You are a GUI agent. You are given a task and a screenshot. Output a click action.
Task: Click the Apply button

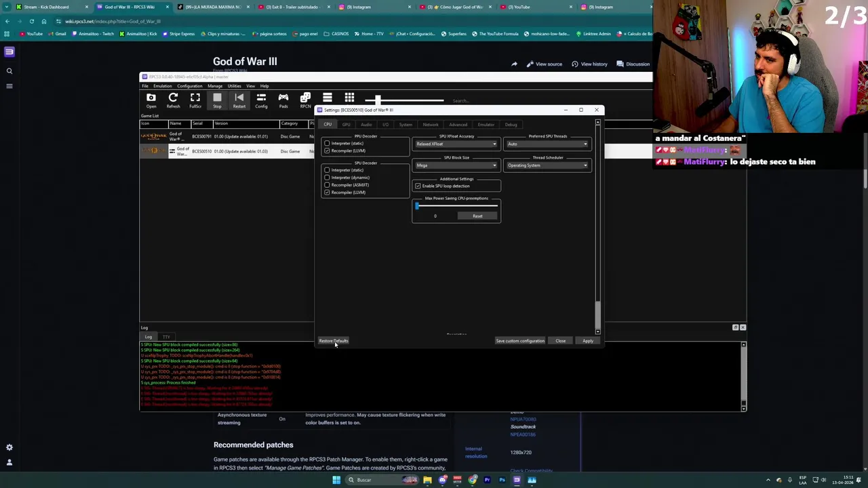(588, 341)
